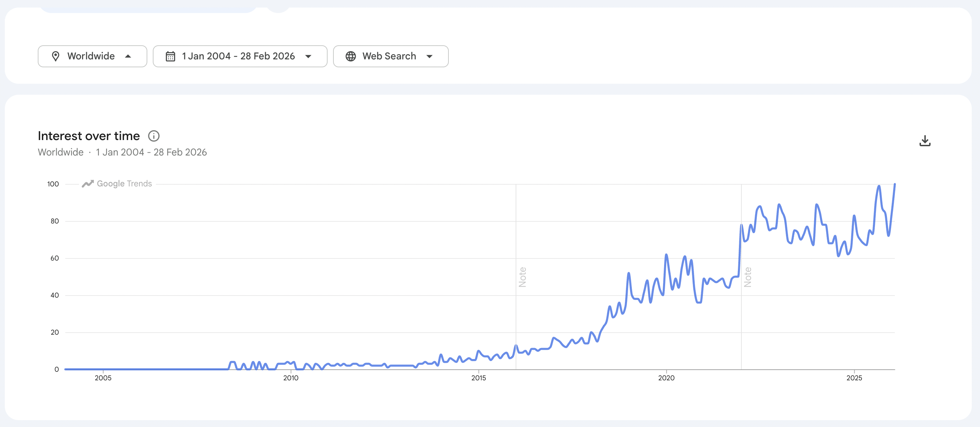Screen dimensions: 980x427
Task: Click the down chevron on Web Search filter
Action: click(429, 56)
